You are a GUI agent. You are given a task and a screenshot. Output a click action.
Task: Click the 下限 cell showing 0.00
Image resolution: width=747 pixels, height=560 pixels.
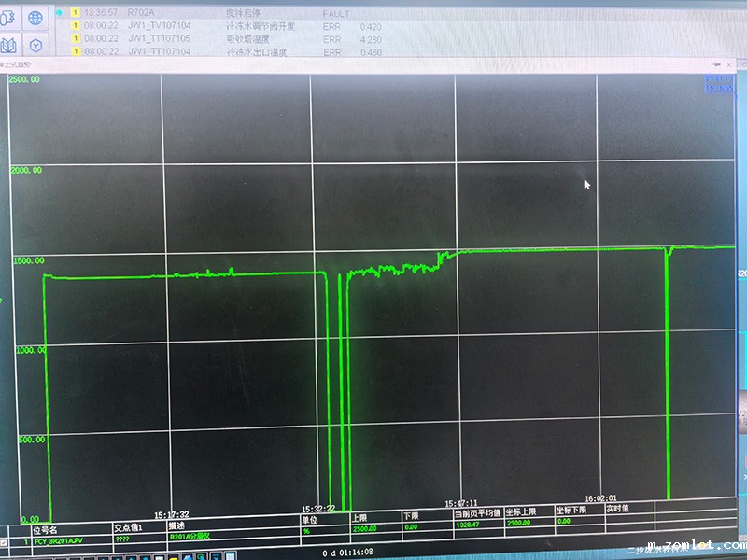point(412,529)
